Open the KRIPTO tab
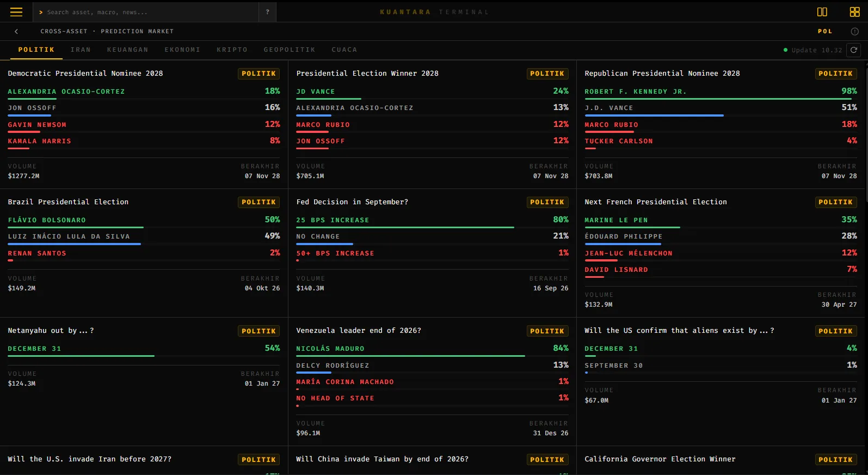Screen dimensions: 868x475 click(x=232, y=50)
